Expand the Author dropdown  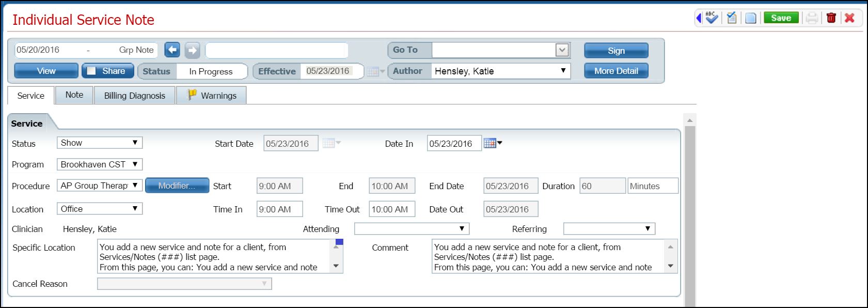pos(563,71)
